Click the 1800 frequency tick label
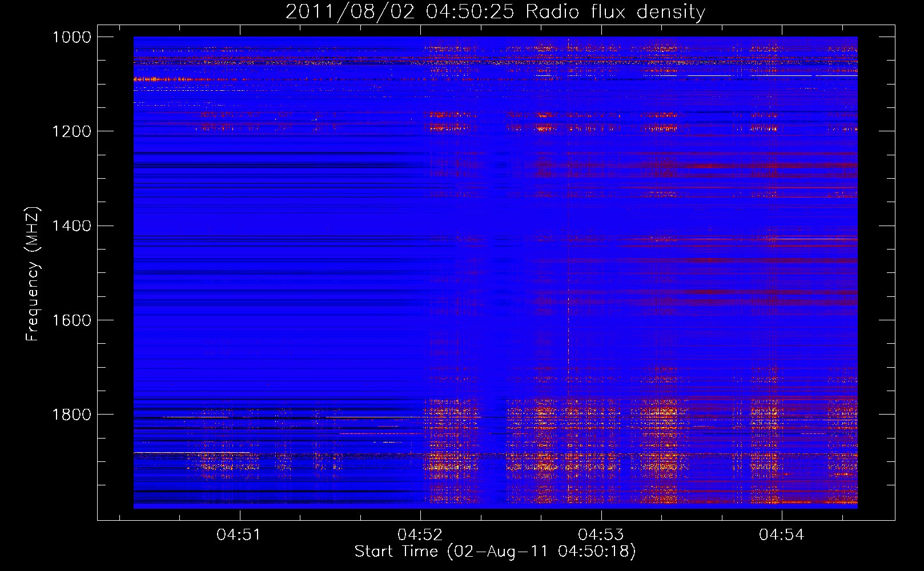Image resolution: width=924 pixels, height=571 pixels. 72,414
